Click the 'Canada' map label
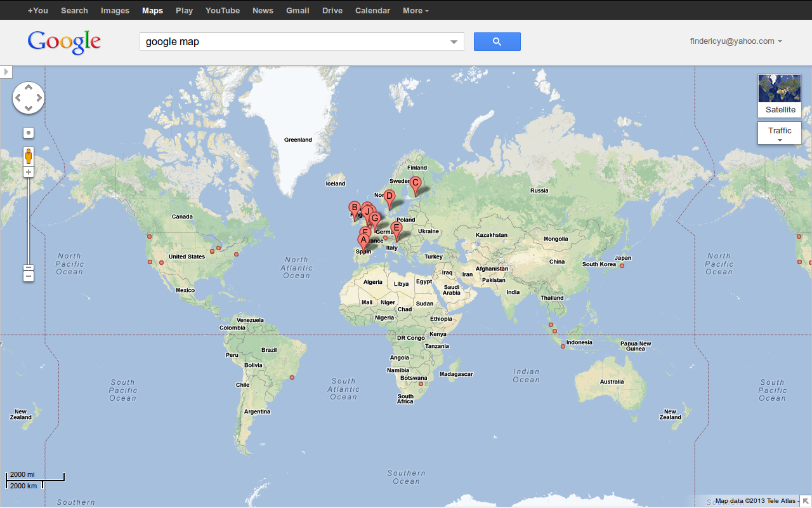This screenshot has width=812, height=508. [x=182, y=217]
